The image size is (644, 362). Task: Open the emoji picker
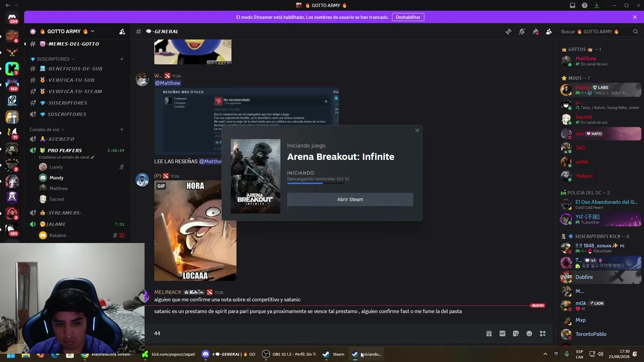pyautogui.click(x=529, y=333)
